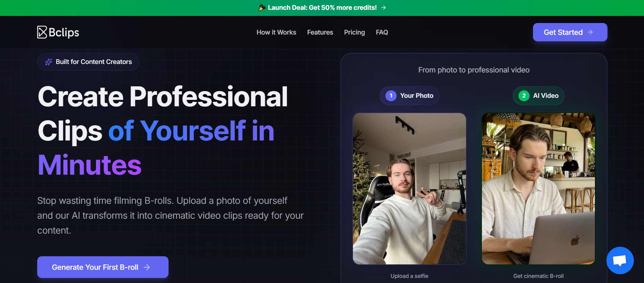Click the 'Get cinematic B-roll' caption

click(538, 276)
